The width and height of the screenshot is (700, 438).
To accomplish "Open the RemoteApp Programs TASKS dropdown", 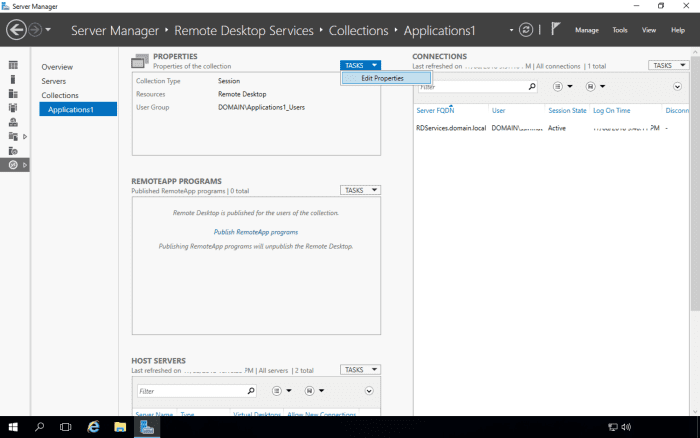I will (360, 190).
